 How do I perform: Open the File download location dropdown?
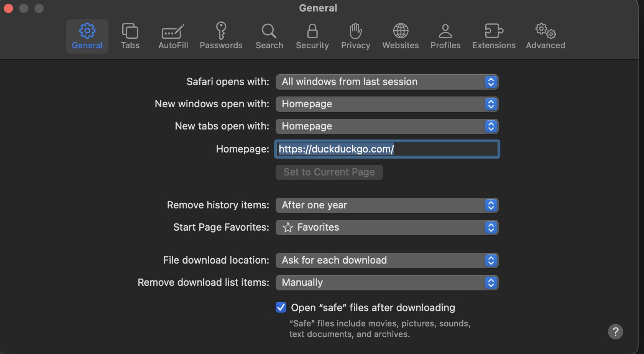pos(387,261)
